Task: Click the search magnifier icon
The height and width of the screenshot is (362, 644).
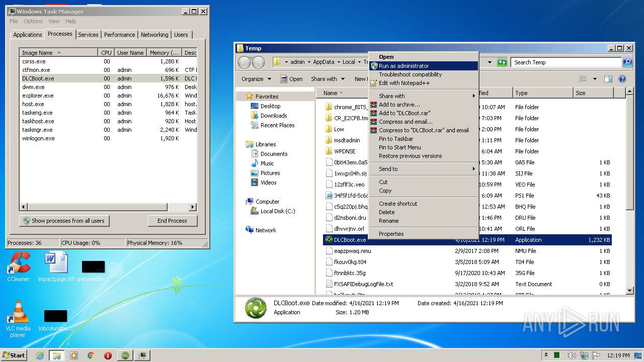Action: point(627,62)
